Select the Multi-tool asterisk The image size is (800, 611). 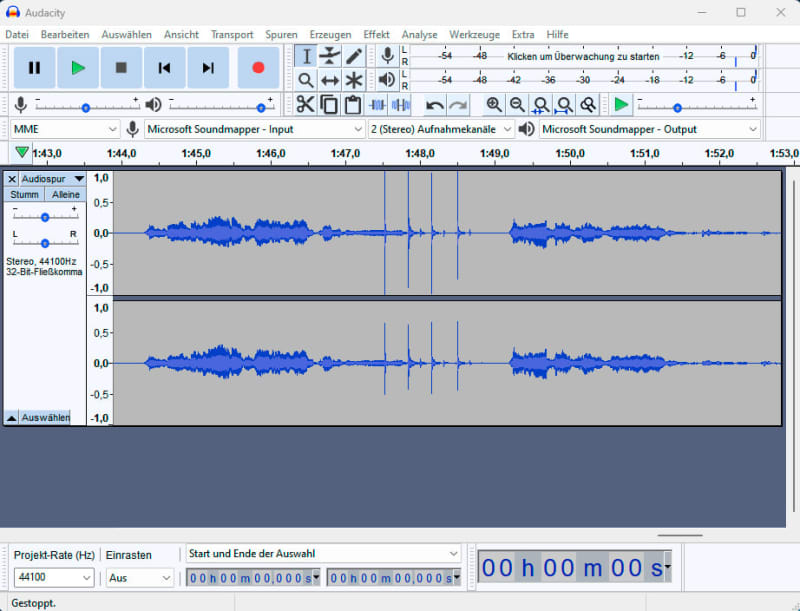tap(354, 80)
